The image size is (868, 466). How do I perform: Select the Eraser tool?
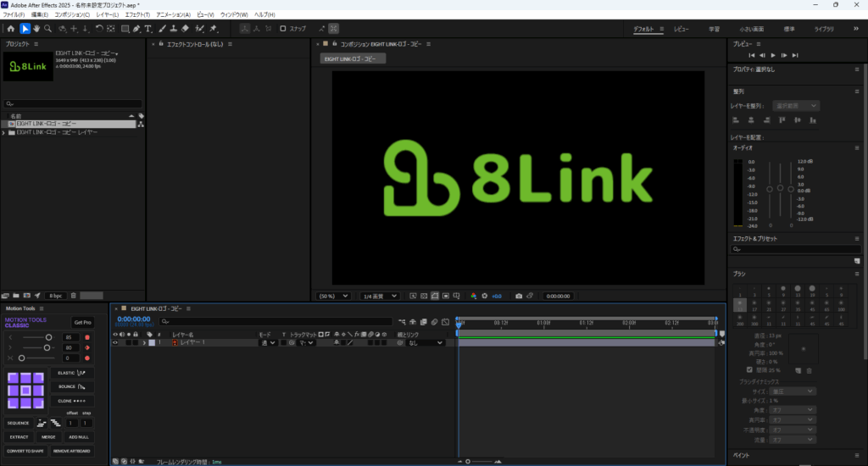pos(185,29)
